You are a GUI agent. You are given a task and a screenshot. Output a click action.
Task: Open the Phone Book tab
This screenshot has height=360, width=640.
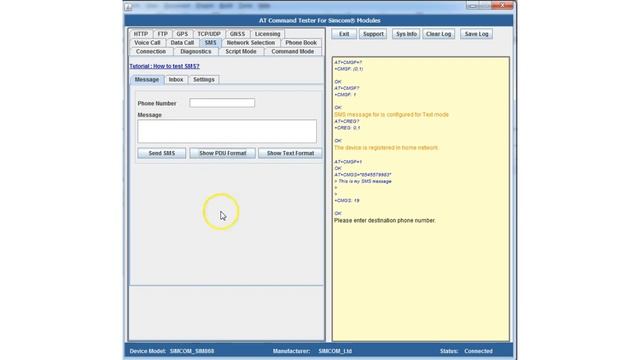coord(301,43)
